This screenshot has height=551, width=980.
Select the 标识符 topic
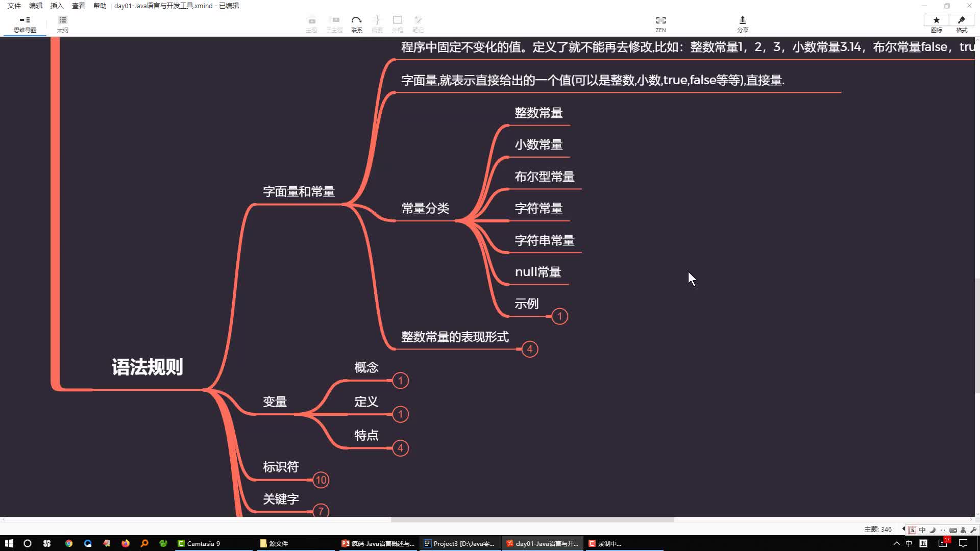[281, 467]
